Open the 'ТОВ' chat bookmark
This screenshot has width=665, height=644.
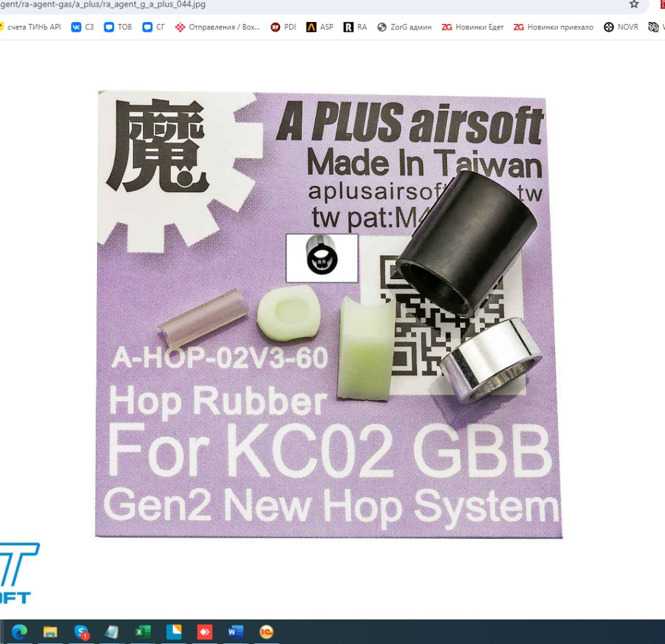point(118,27)
